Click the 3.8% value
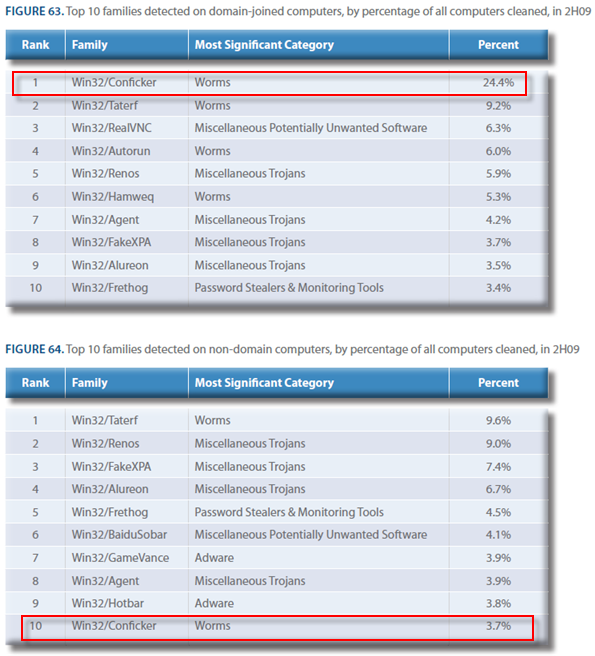The height and width of the screenshot is (656, 595). point(498,603)
